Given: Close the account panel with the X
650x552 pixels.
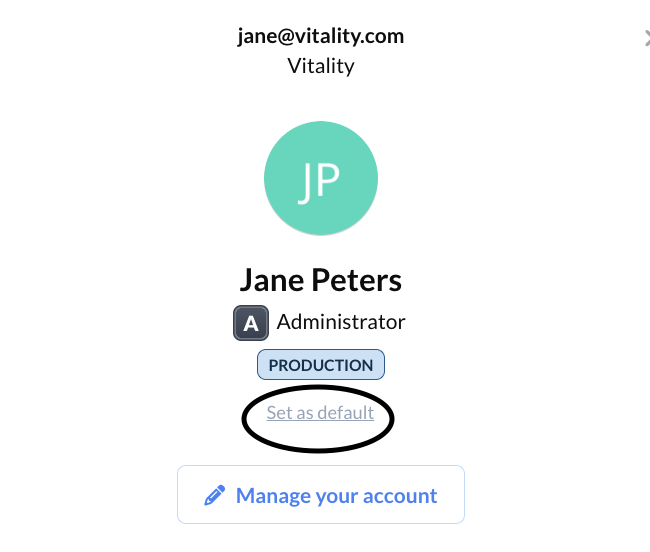Looking at the screenshot, I should [x=647, y=38].
